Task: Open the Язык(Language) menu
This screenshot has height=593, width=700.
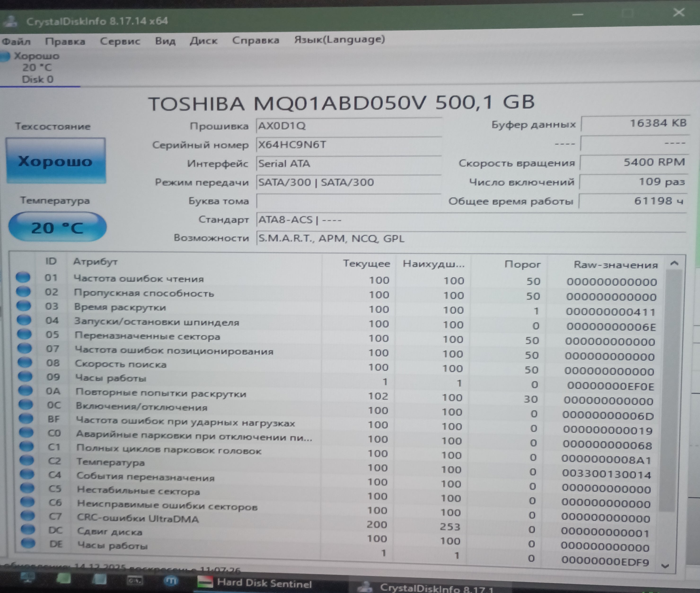Action: point(339,40)
